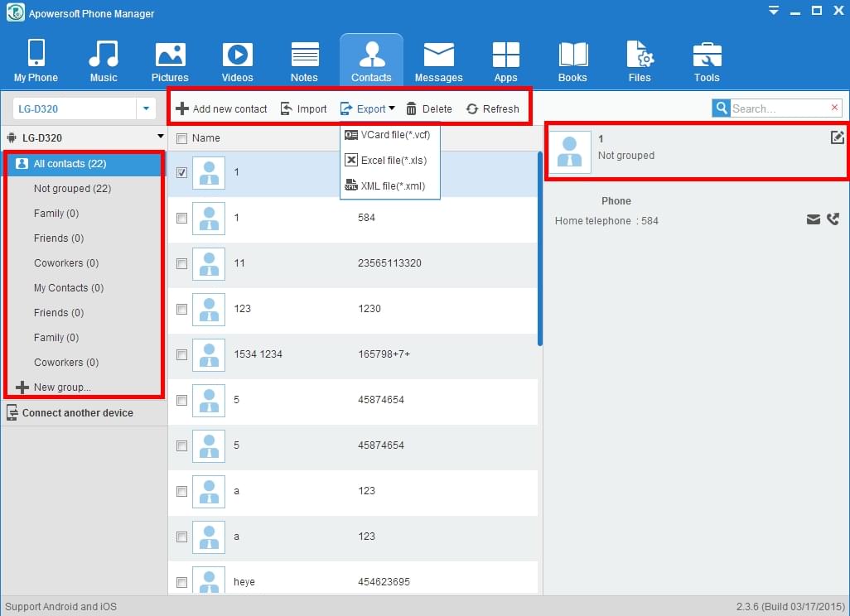Collapse the LG-D320 device tree
850x616 pixels.
[x=161, y=137]
